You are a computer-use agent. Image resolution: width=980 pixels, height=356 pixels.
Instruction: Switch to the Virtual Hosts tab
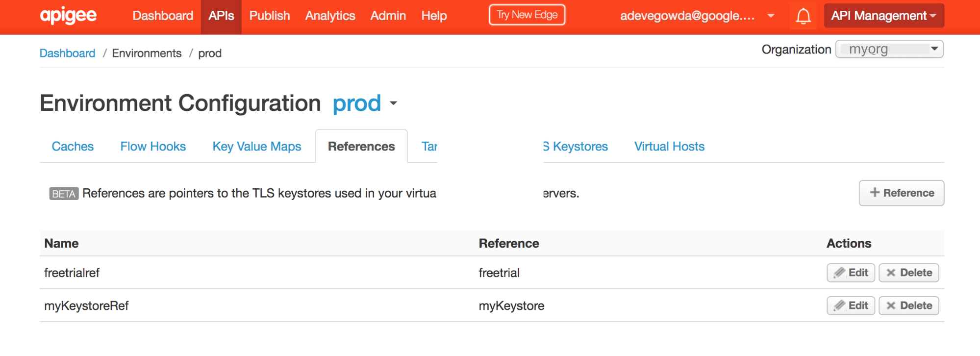669,147
